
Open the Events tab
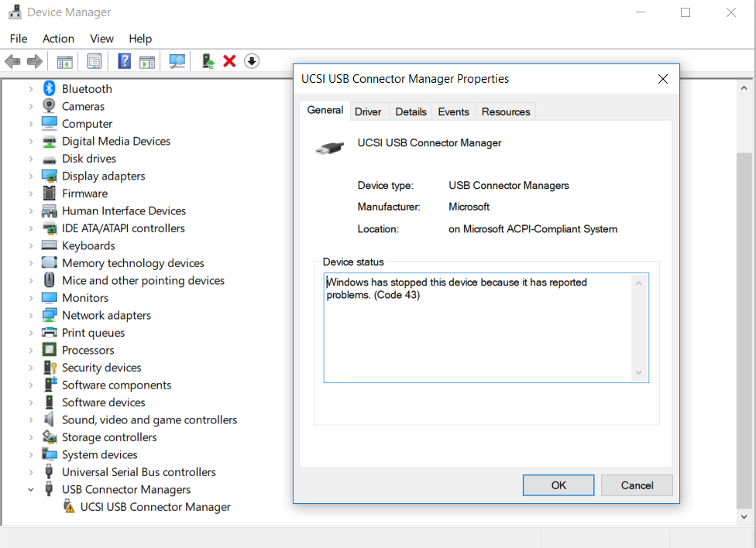453,111
